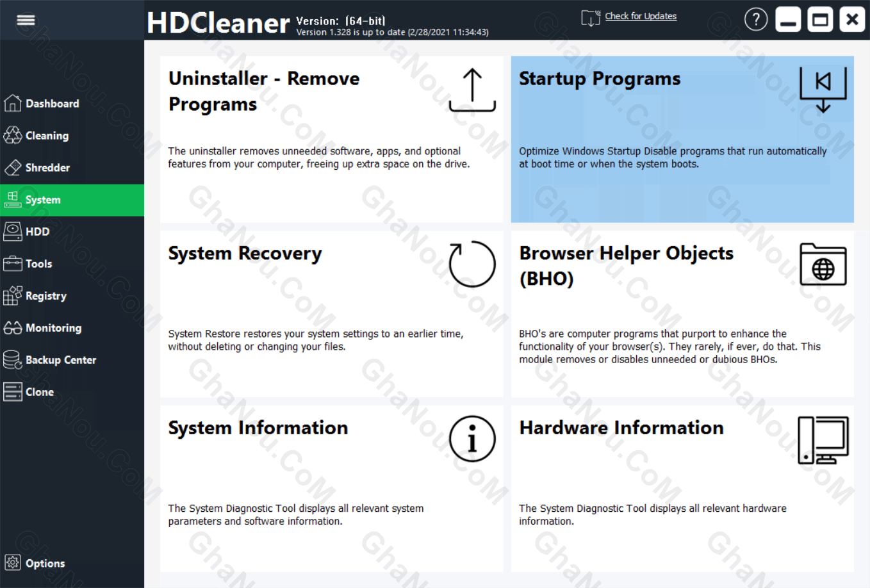Open the Startup Programs title
This screenshot has width=870, height=588.
click(600, 79)
